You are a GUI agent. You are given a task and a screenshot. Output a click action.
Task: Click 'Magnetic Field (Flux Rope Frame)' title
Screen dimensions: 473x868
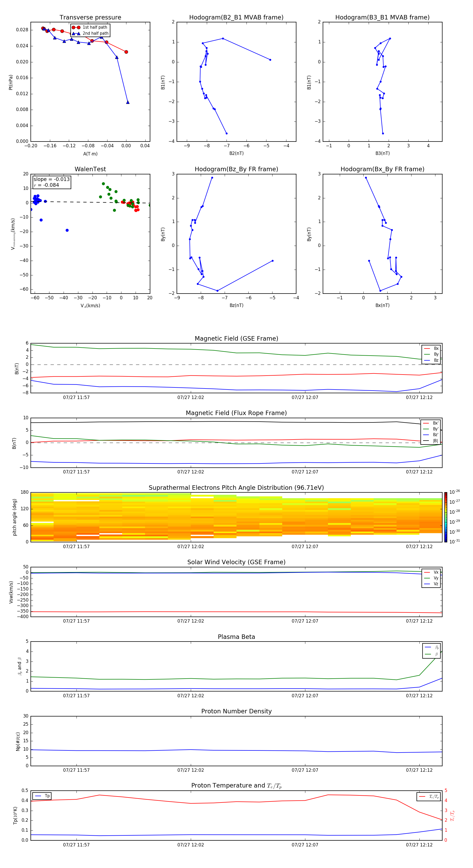coord(236,413)
